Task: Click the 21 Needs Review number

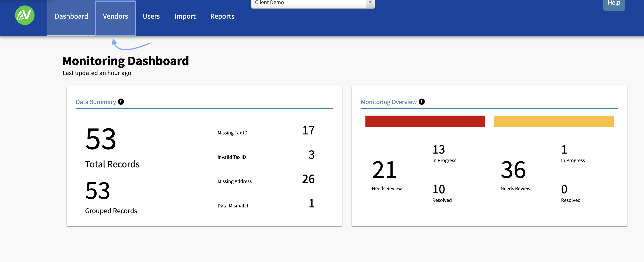Action: [x=384, y=170]
